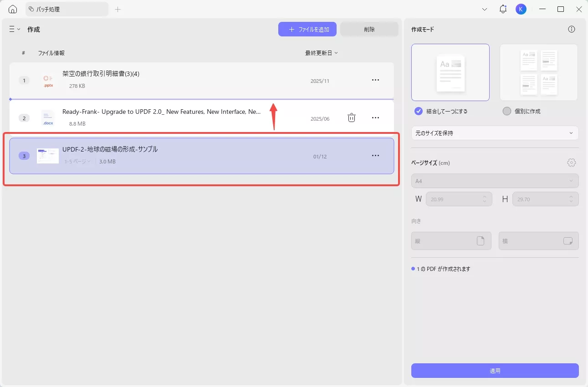Show info about 作成モード
The width and height of the screenshot is (588, 387).
[x=572, y=29]
